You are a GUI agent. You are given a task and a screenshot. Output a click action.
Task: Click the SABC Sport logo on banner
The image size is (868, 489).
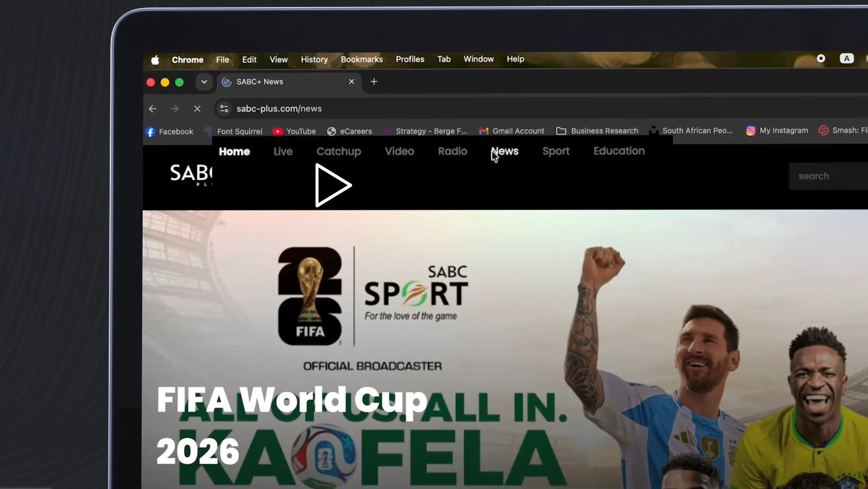416,294
